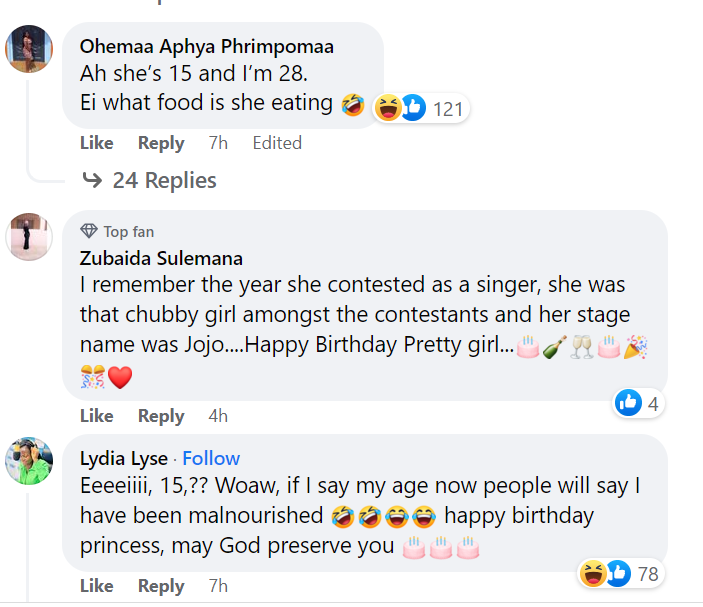The width and height of the screenshot is (703, 607).
Task: Open the like reaction count on Zubaida's comment
Action: coord(638,403)
